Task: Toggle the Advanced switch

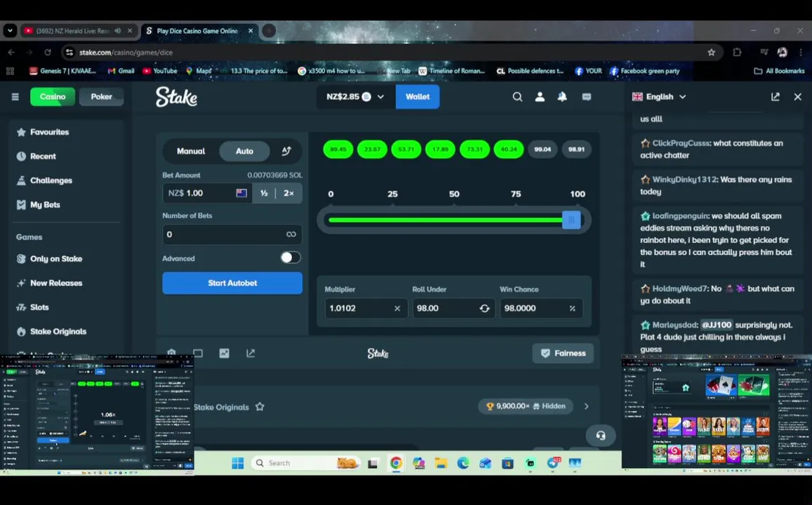Action: point(291,257)
